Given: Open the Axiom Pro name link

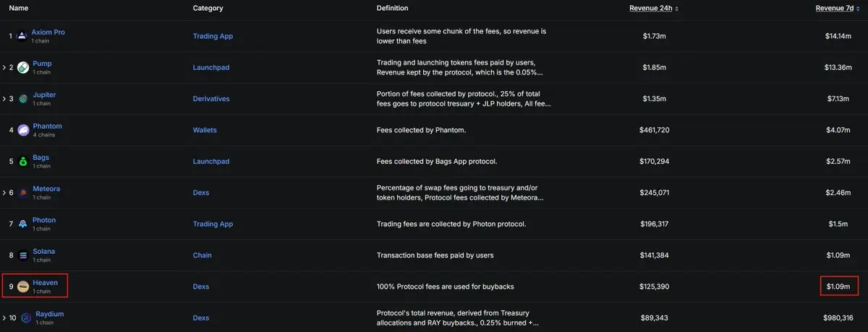Looking at the screenshot, I should [x=48, y=33].
